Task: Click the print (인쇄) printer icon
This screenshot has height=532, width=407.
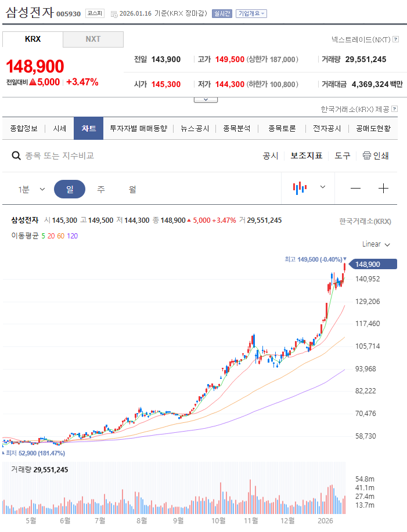Action: pos(366,155)
